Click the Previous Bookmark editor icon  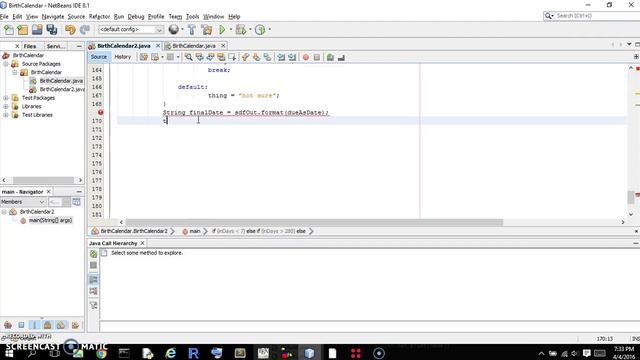tap(245, 57)
